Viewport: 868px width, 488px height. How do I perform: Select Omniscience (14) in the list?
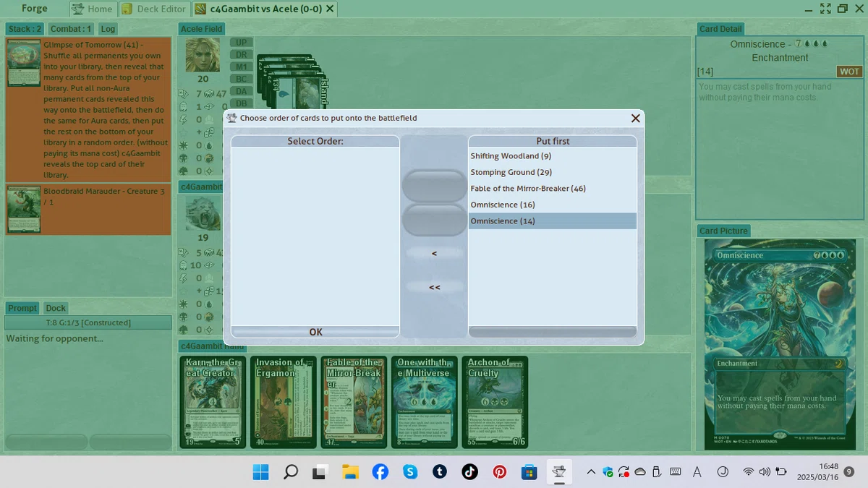pos(553,221)
